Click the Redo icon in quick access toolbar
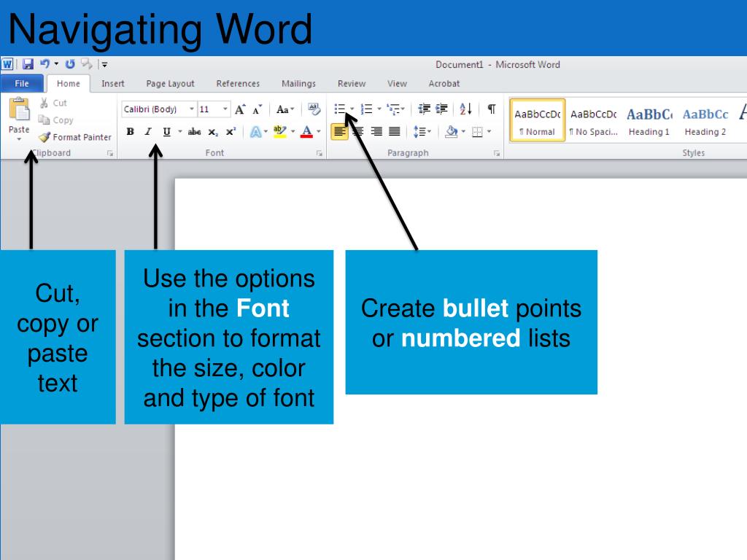 70,64
